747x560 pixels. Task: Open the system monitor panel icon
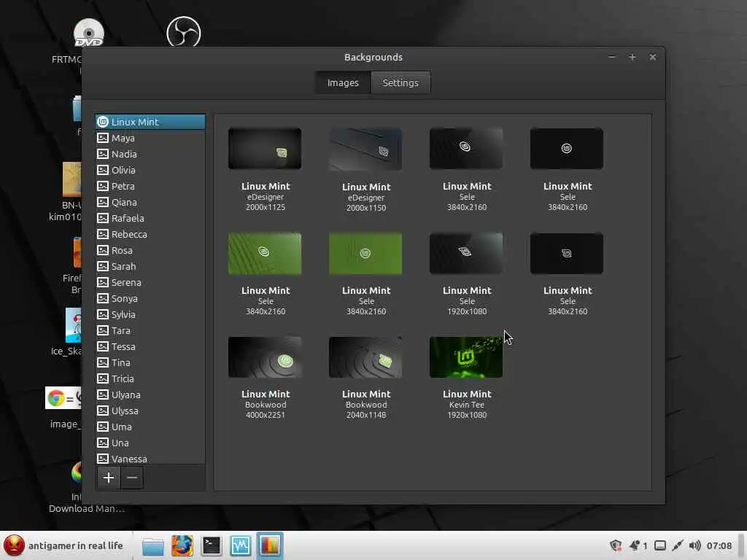pos(241,545)
